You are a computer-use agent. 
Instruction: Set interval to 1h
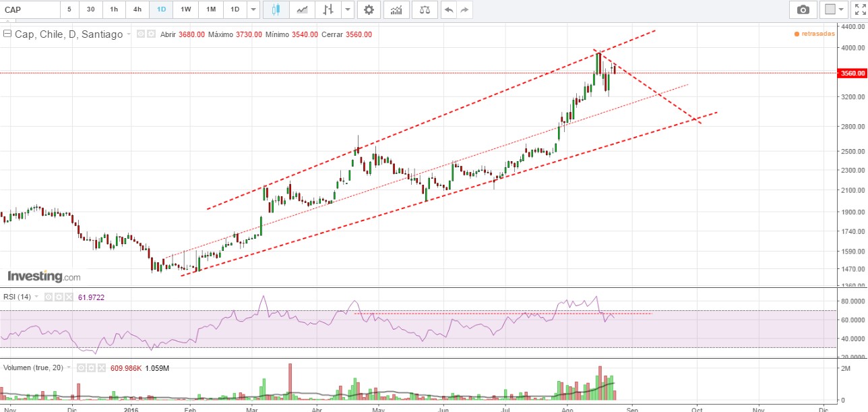click(x=114, y=9)
